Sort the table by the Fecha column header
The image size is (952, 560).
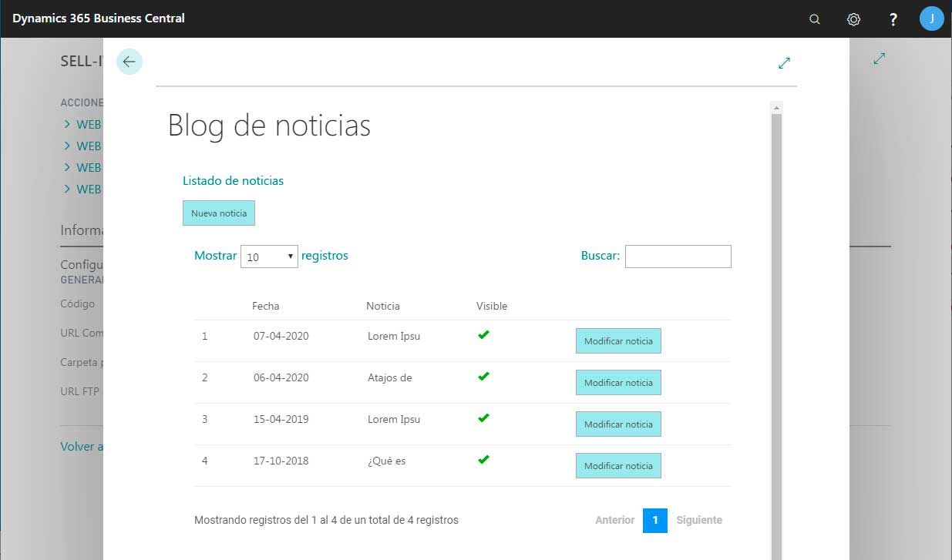(266, 306)
